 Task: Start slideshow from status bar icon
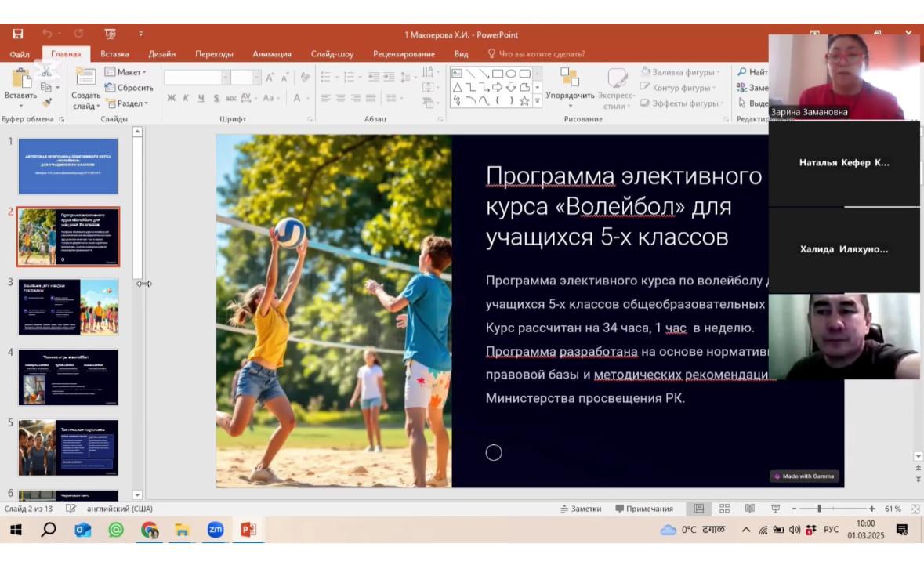coord(776,509)
